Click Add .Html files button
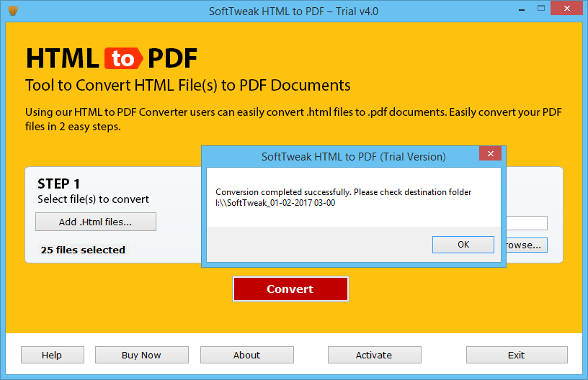 point(96,222)
